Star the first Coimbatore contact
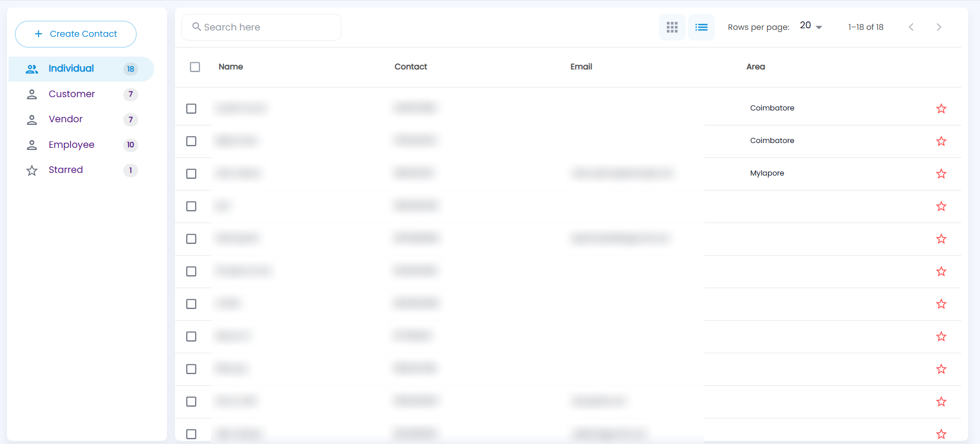This screenshot has height=444, width=980. point(941,108)
